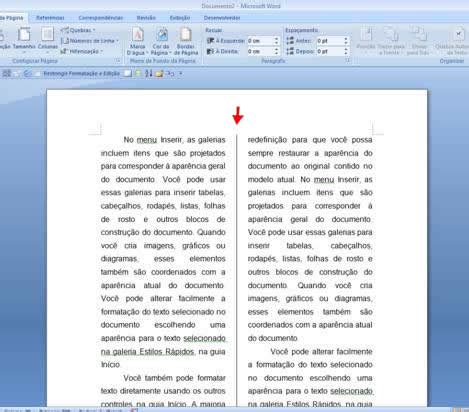Switch to the Exibição tab
This screenshot has height=412, width=469.
click(180, 18)
